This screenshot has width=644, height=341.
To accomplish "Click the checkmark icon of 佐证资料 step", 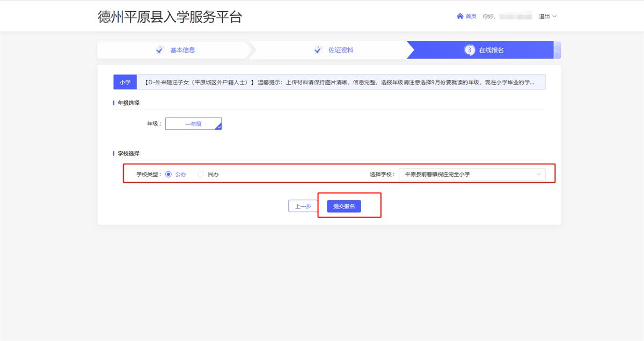I will pos(317,50).
